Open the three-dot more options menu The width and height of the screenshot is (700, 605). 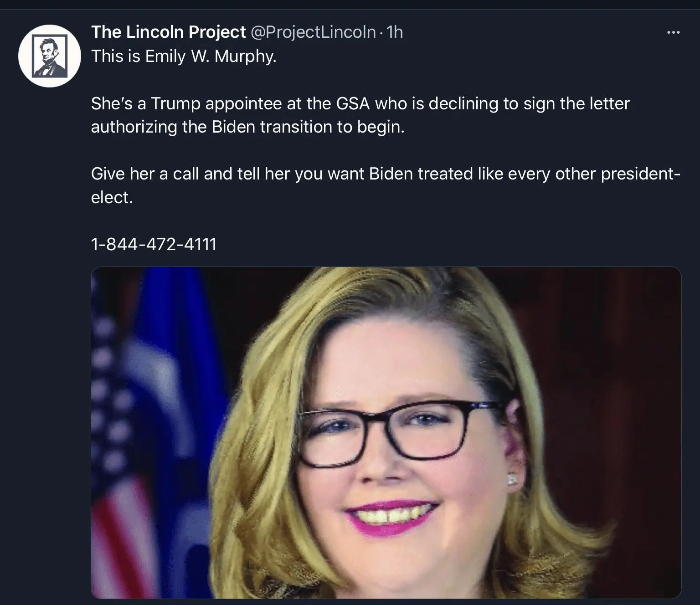(x=673, y=32)
